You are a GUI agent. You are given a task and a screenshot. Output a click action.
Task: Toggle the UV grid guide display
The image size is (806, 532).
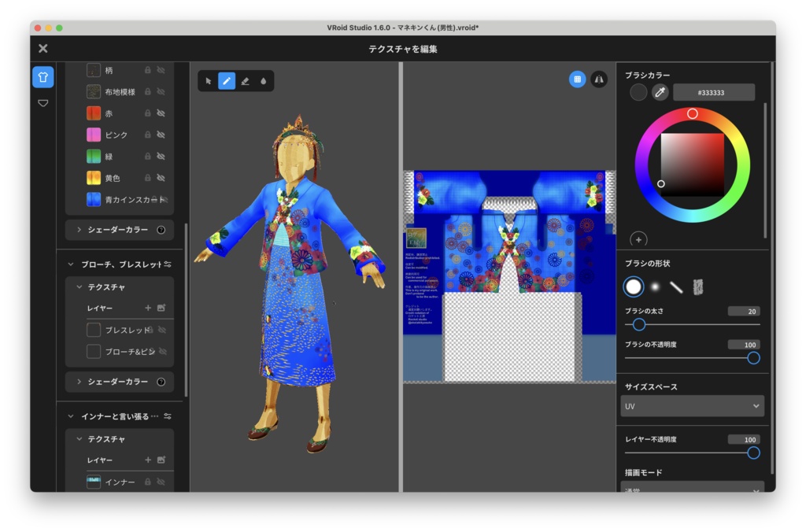tap(577, 79)
